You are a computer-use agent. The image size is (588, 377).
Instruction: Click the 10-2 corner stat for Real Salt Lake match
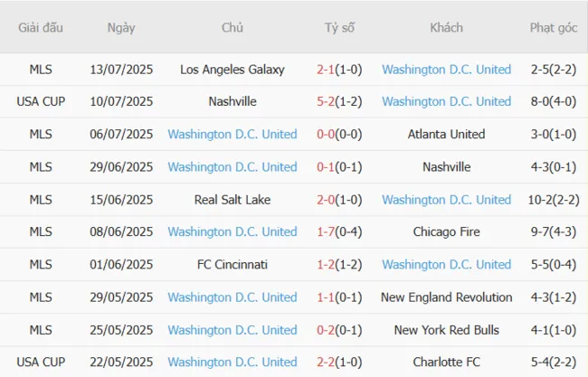[541, 200]
